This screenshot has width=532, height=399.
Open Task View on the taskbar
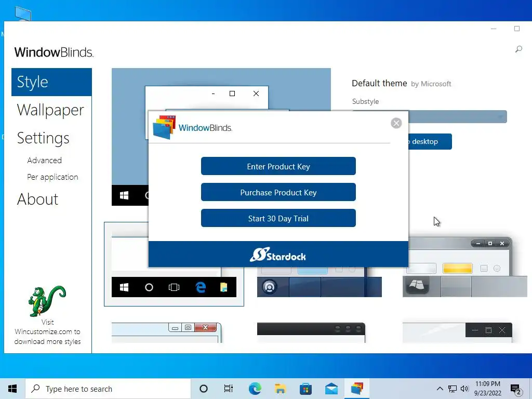point(229,389)
